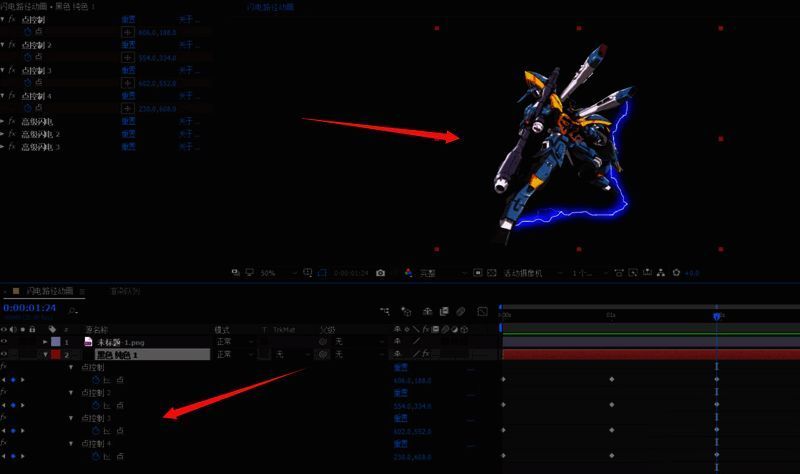800x474 pixels.
Task: Click the mask visibility monitor icon
Action: 249,273
